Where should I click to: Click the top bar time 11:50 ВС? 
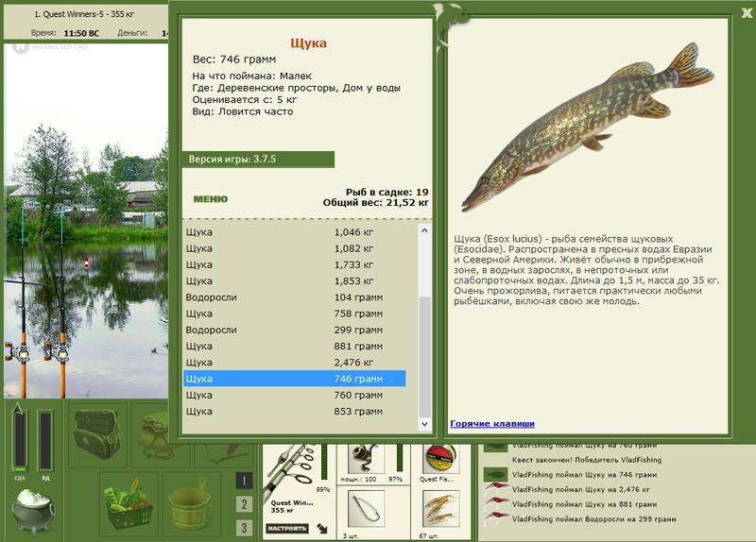pos(81,33)
